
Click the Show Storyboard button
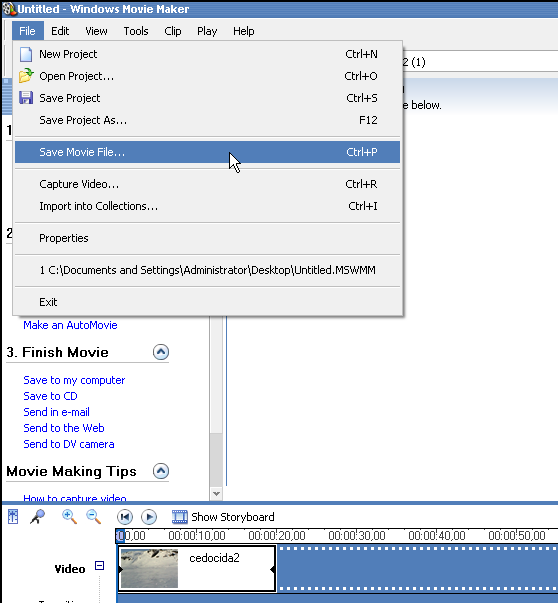coord(223,517)
